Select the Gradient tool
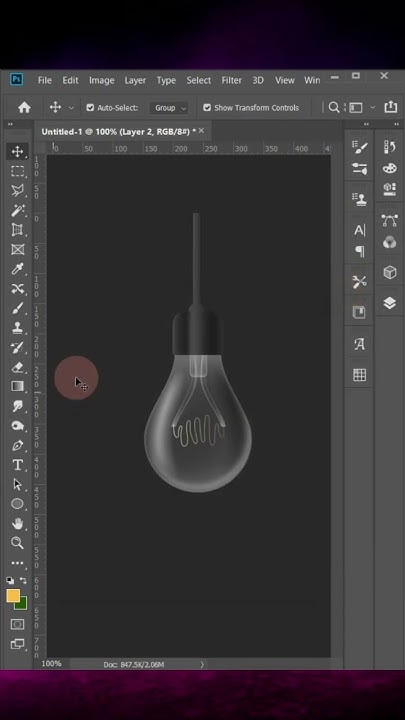 (17, 387)
